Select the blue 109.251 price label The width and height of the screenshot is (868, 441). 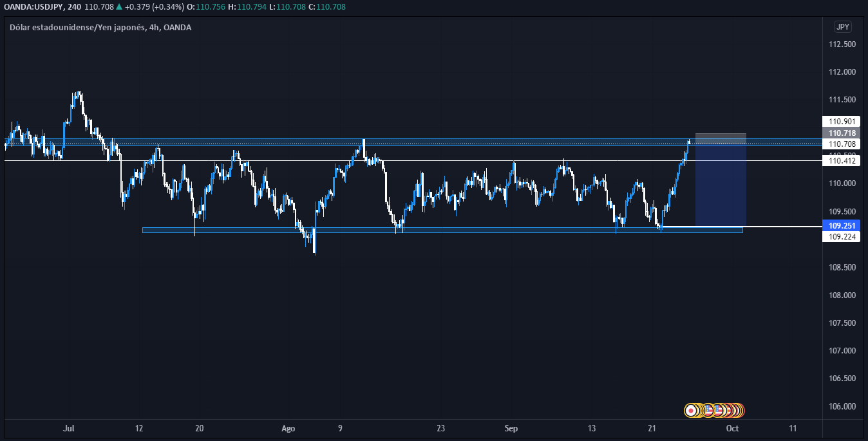click(842, 226)
